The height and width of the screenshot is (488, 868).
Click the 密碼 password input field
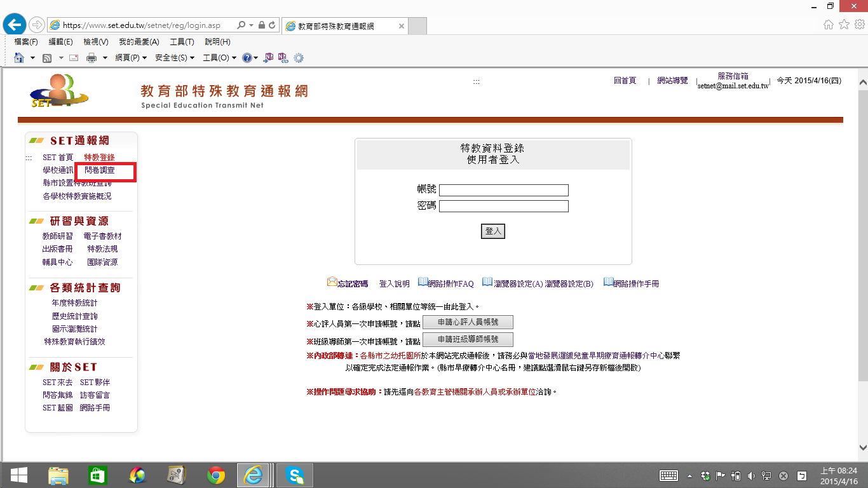tap(503, 207)
